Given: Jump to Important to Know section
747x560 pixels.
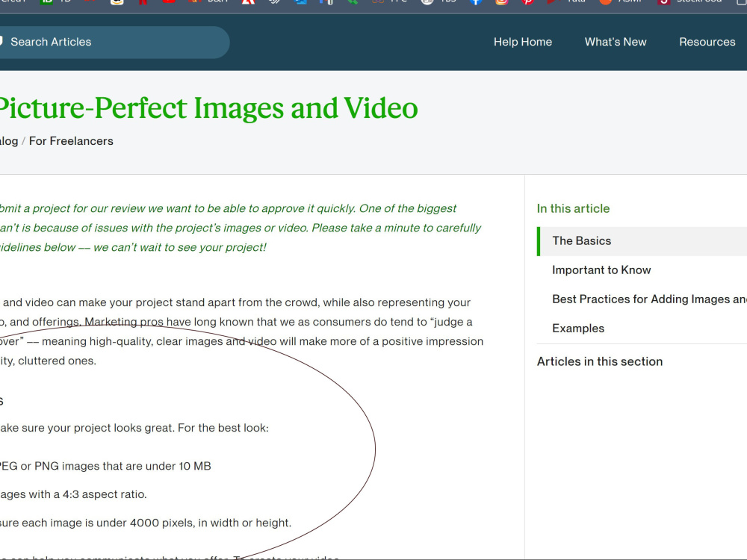Looking at the screenshot, I should [x=601, y=270].
